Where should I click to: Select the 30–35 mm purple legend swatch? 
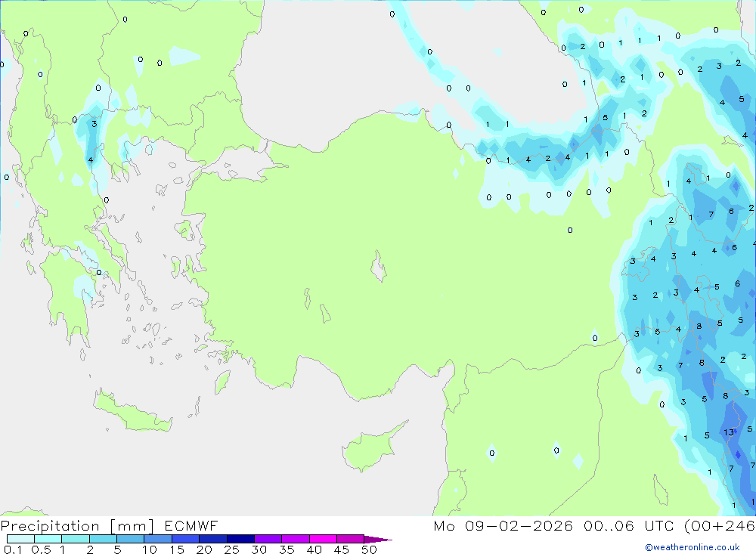[268, 539]
